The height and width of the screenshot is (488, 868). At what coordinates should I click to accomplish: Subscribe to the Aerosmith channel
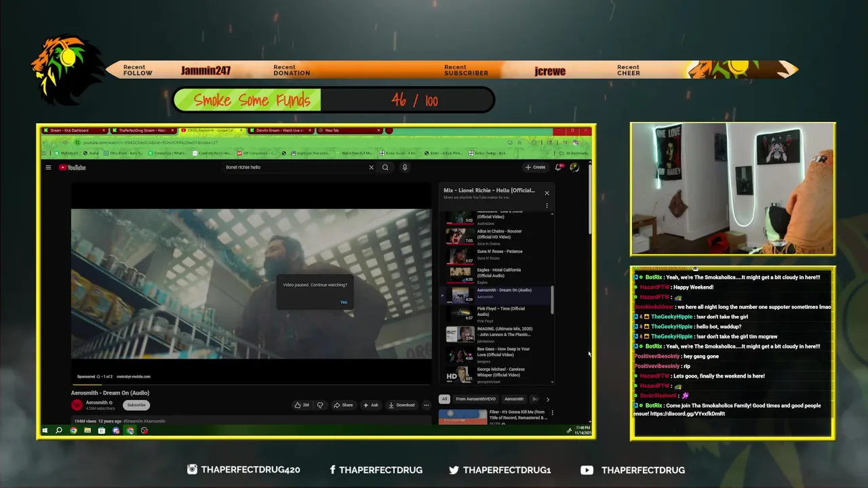pos(136,405)
